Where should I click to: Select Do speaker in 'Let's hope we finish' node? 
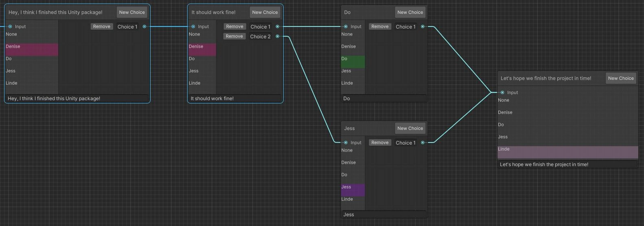pos(568,127)
